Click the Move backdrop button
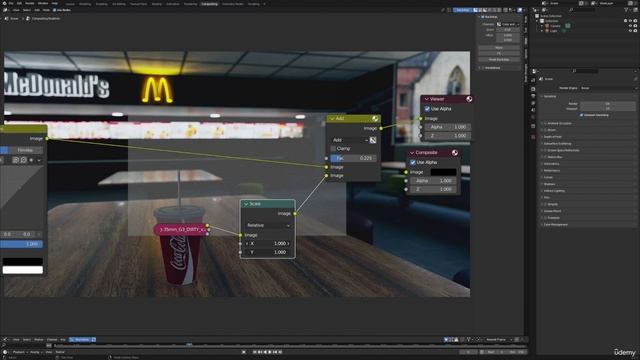Viewport: 640px width, 360px height. pyautogui.click(x=499, y=48)
